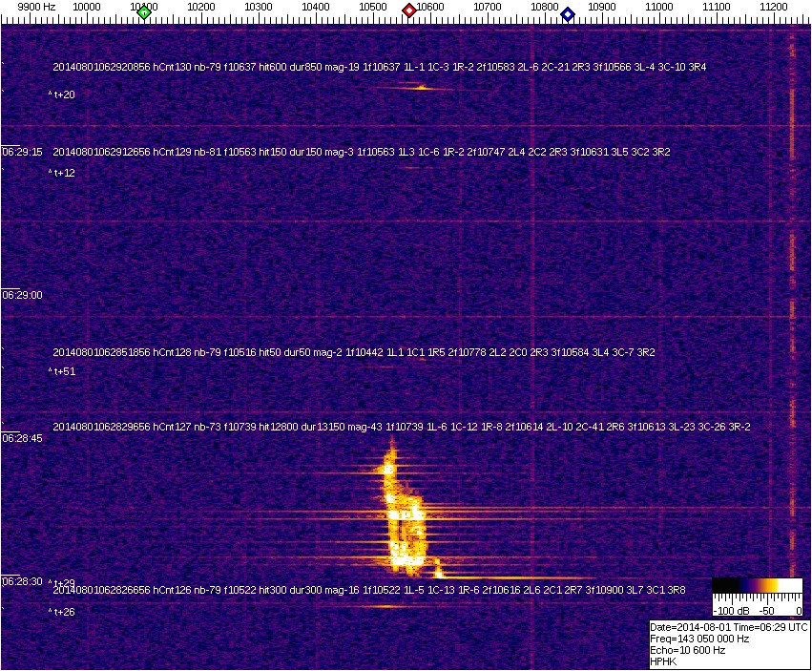Select the blue diamond marker on the ruler

tap(568, 13)
